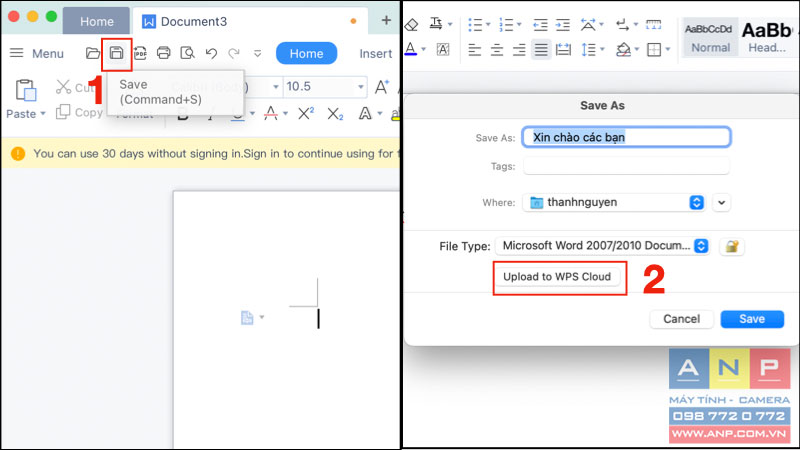
Task: Click the Paste clipboard icon
Action: tap(26, 91)
